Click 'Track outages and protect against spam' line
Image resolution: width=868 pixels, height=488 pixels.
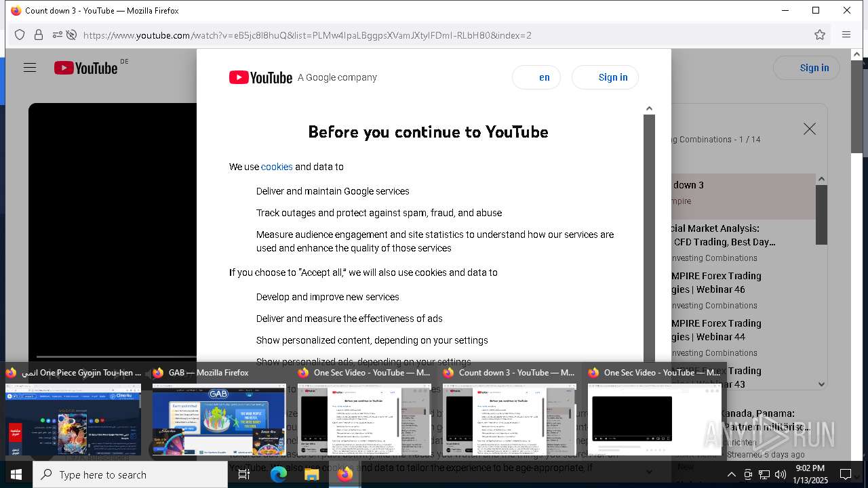point(379,213)
